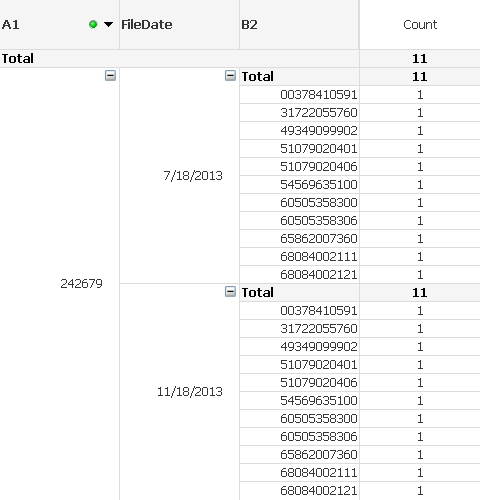Screen dimensions: 480x500
Task: Select 65862007360 in the 11/18/2013 group
Action: pos(319,455)
